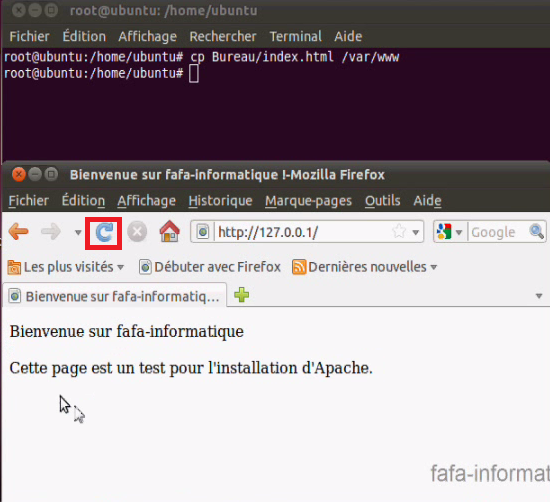Open the Terminal menu in terminal window
This screenshot has width=550, height=502.
pyautogui.click(x=296, y=36)
